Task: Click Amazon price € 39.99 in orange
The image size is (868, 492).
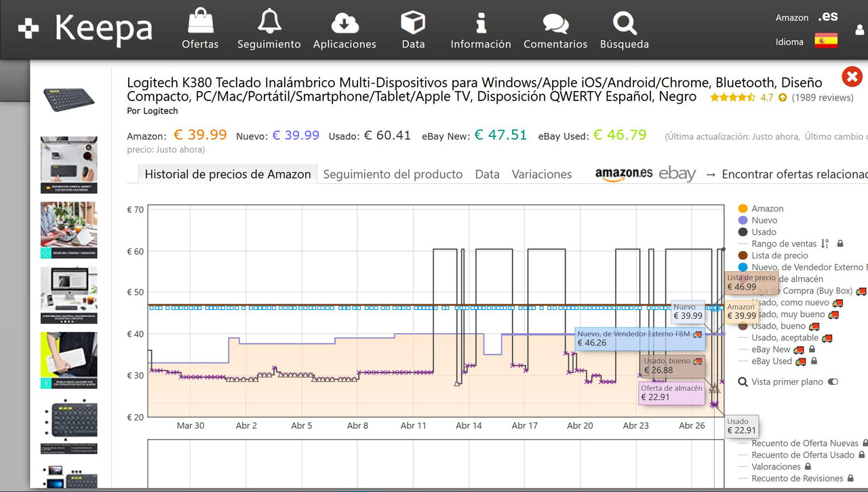Action: 200,135
